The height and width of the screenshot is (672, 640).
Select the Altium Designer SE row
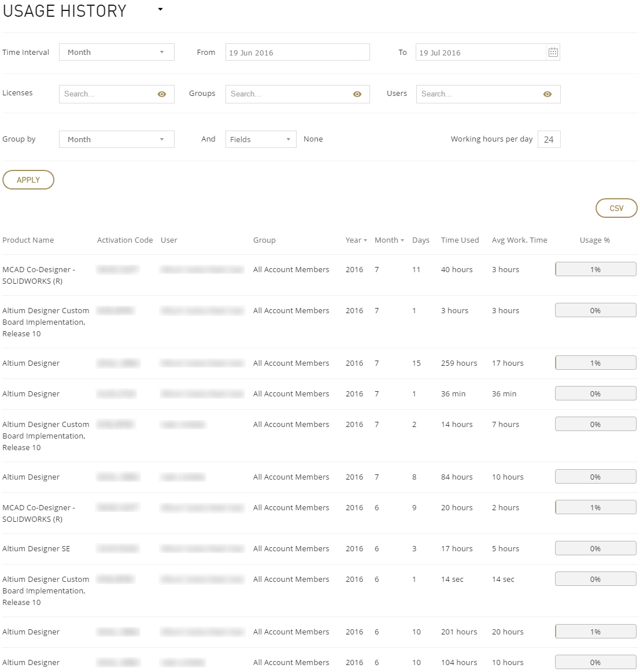click(36, 549)
